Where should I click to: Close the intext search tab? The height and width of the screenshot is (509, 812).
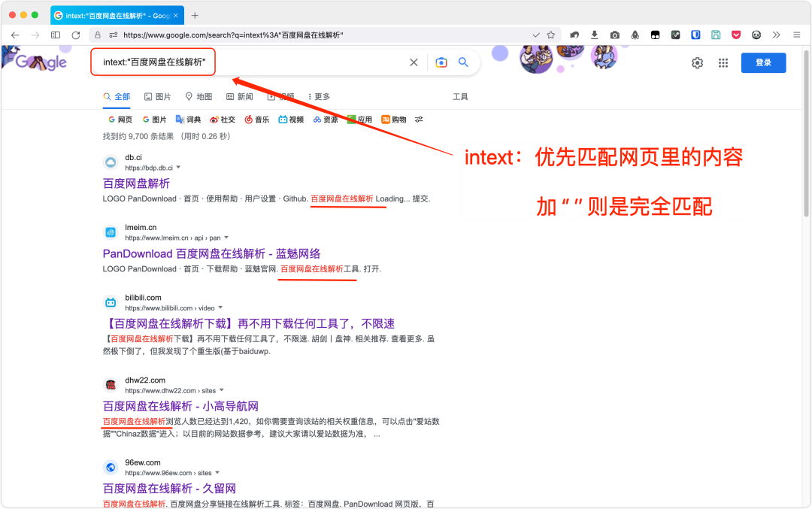[x=175, y=16]
